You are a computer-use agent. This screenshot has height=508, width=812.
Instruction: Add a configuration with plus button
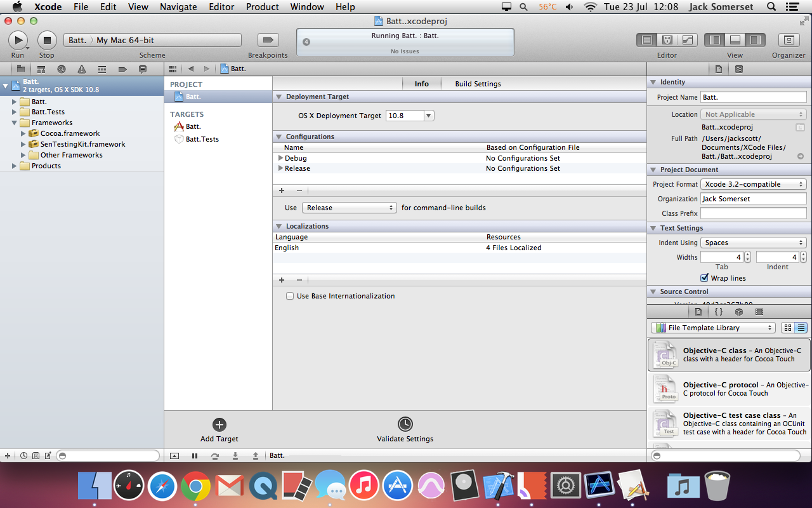(282, 190)
